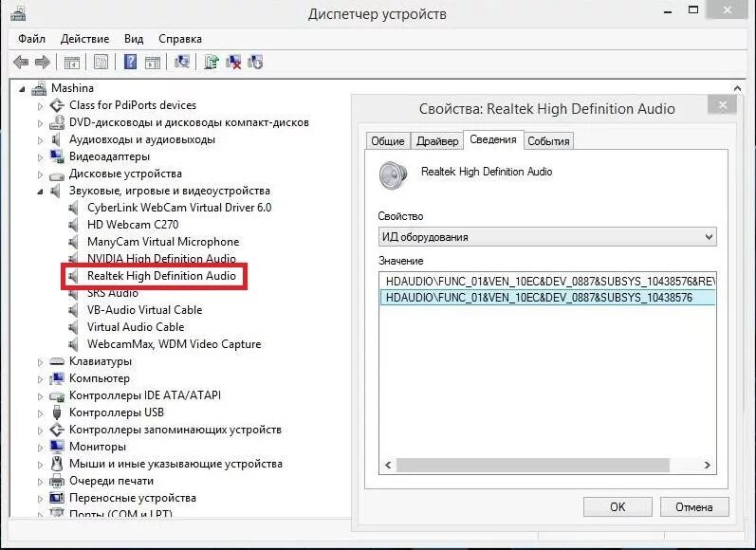Click the value list's scroll-right arrow
Screen dimensions: 756x550
(x=707, y=466)
